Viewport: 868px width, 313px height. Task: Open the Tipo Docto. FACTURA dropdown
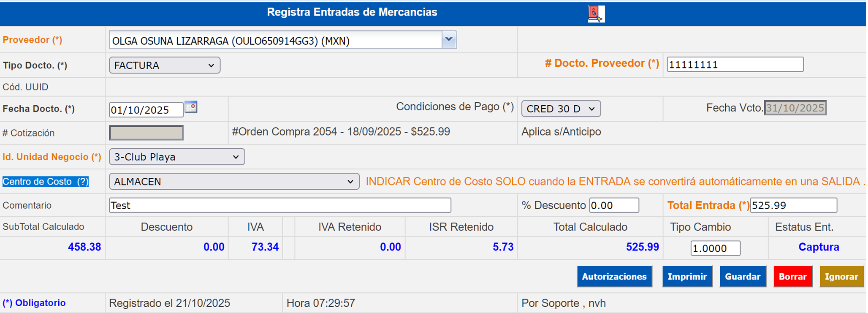pos(164,65)
